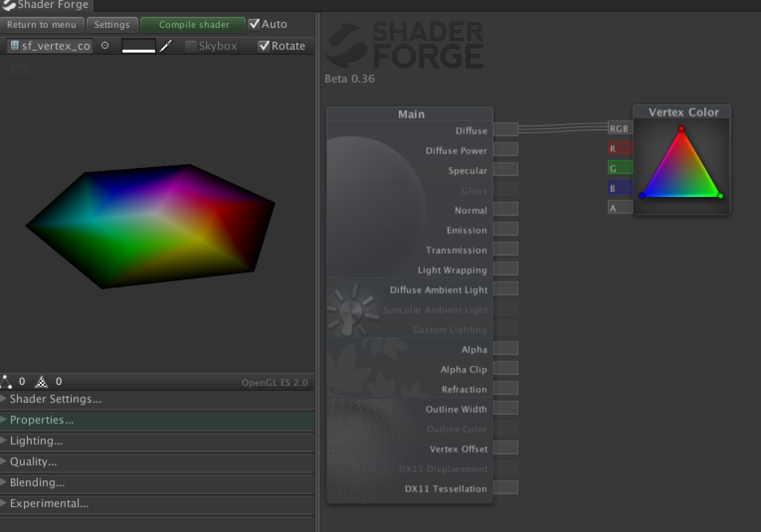Click the red R output connector
Screen dimensions: 761x532
(x=620, y=148)
